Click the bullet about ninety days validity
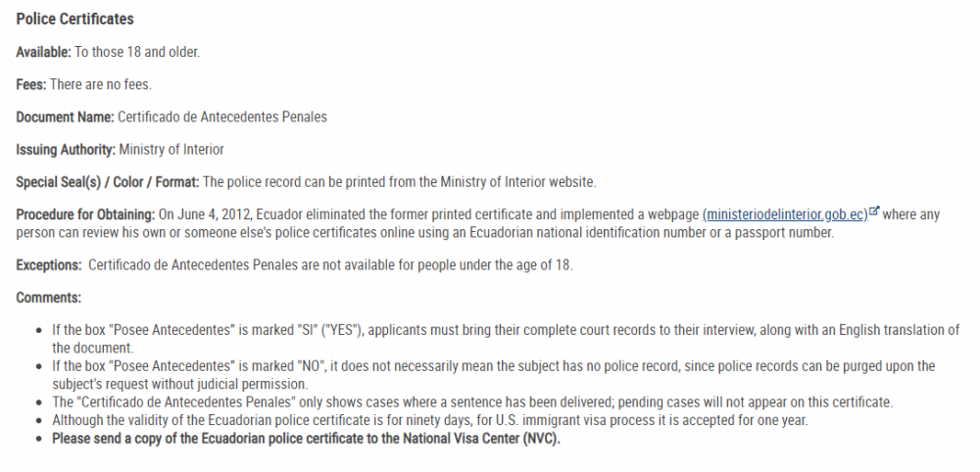980x472 pixels. pyautogui.click(x=430, y=420)
